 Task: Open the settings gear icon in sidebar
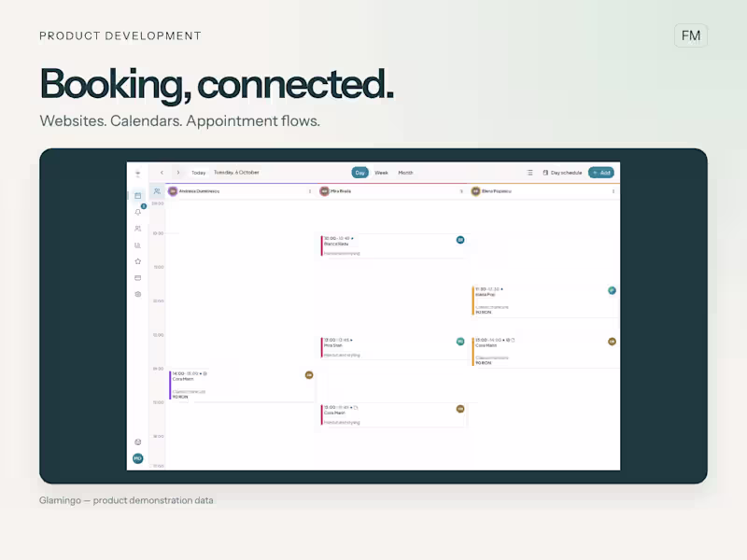pos(137,294)
